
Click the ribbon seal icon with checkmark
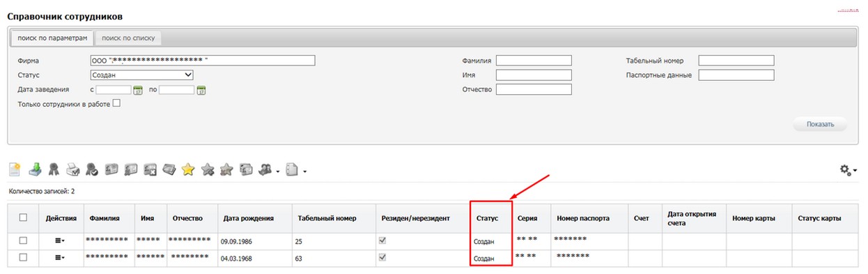click(91, 169)
